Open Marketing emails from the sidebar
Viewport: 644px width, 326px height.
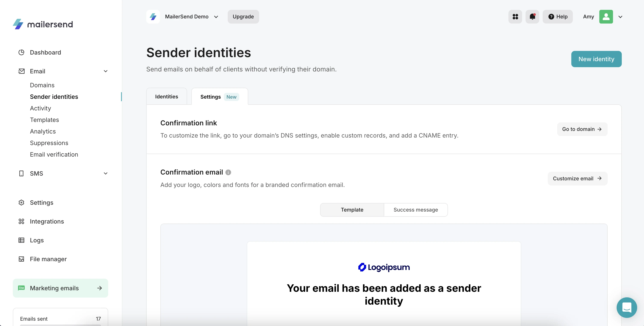pyautogui.click(x=54, y=288)
